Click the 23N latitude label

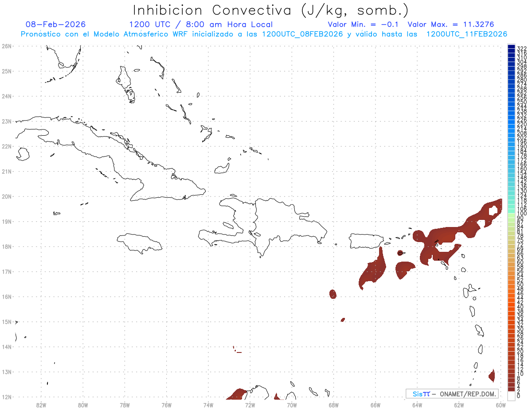6,121
